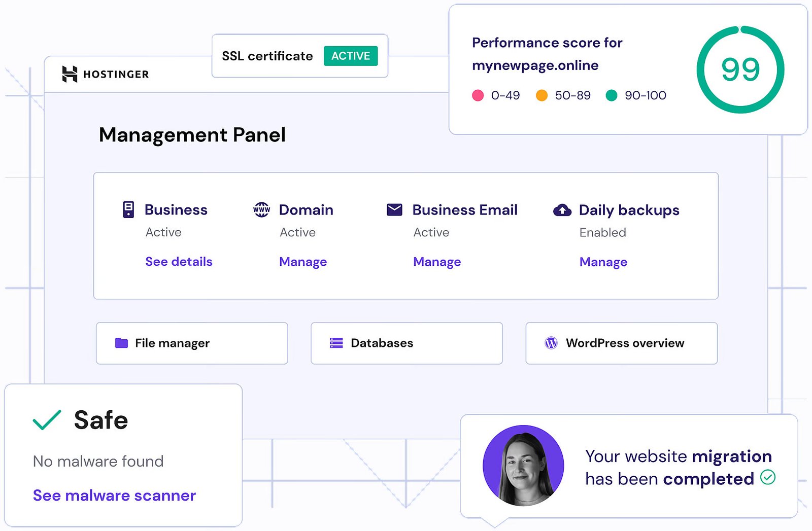The height and width of the screenshot is (531, 812).
Task: Open See details for Business plan
Action: tap(179, 262)
